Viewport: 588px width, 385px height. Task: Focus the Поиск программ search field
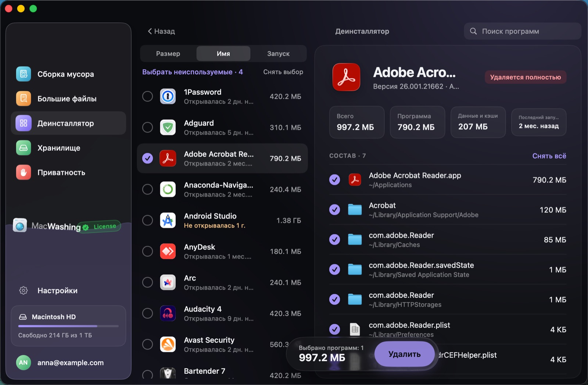(522, 31)
